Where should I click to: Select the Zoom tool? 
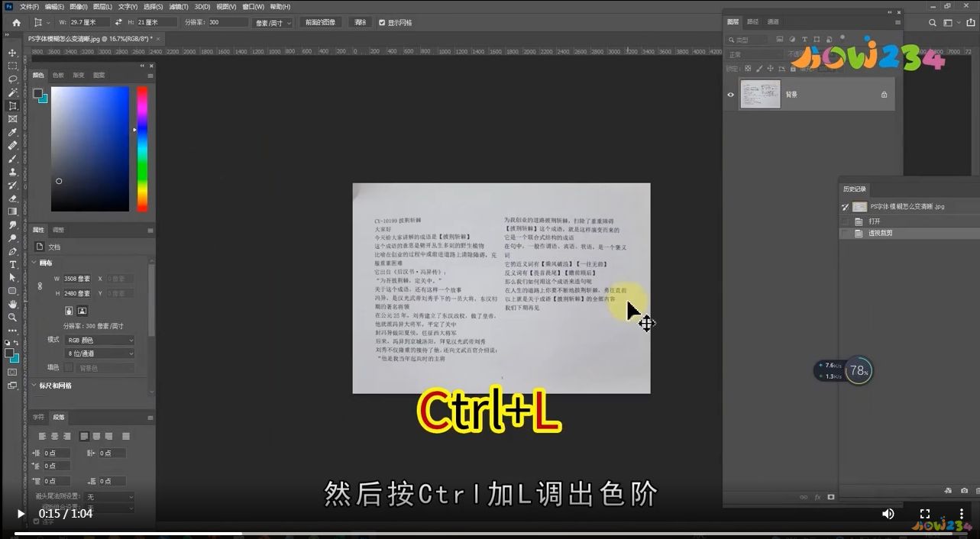12,317
